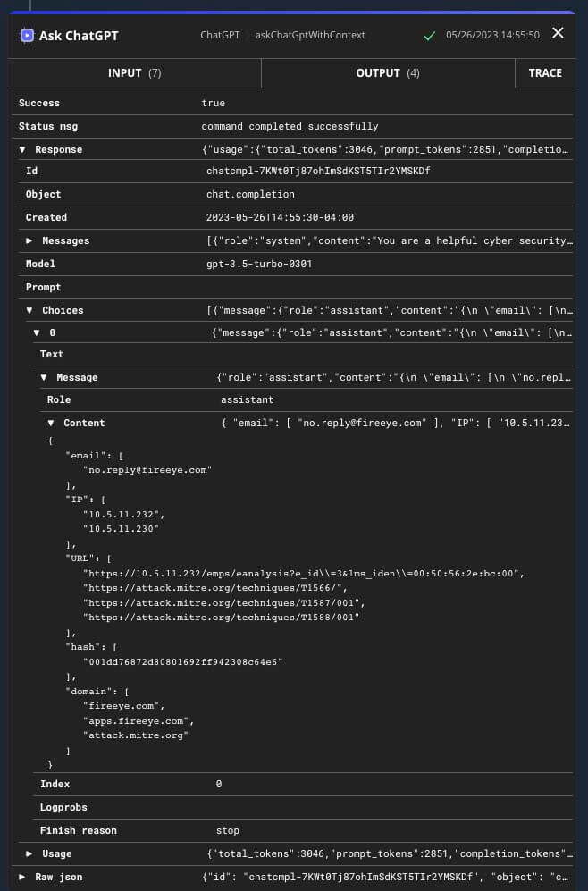
Task: Click the timestamp 05/26/2023 14:55:50
Action: pos(492,36)
